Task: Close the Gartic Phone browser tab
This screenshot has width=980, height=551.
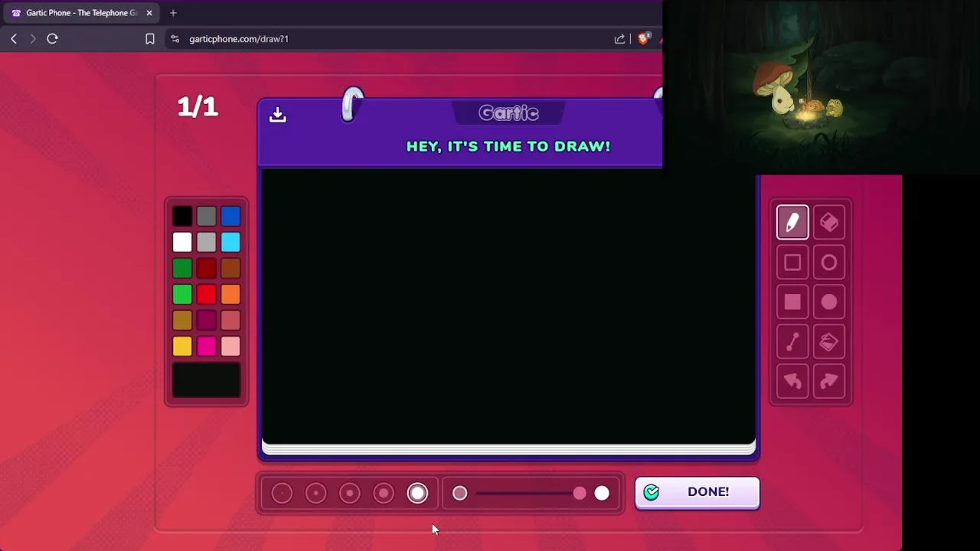Action: 149,13
